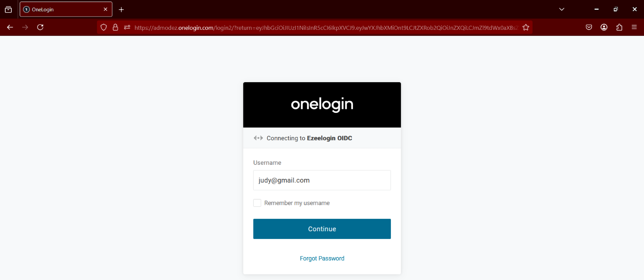Reload the current page

point(40,27)
